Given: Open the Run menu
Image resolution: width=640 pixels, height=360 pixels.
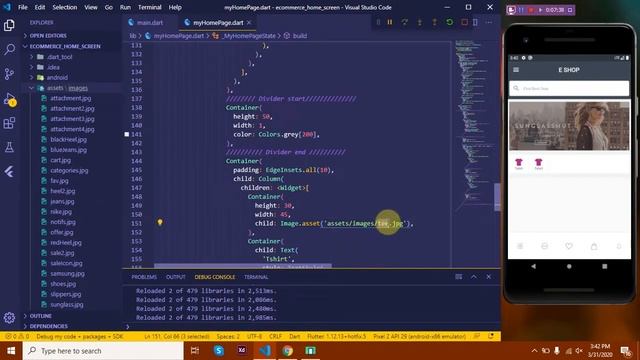Looking at the screenshot, I should point(125,7).
